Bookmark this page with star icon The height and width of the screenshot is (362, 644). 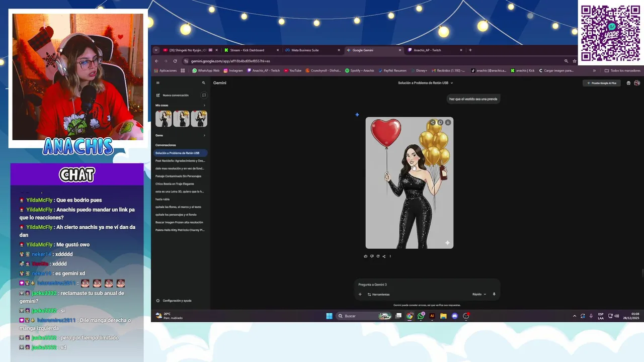(575, 61)
